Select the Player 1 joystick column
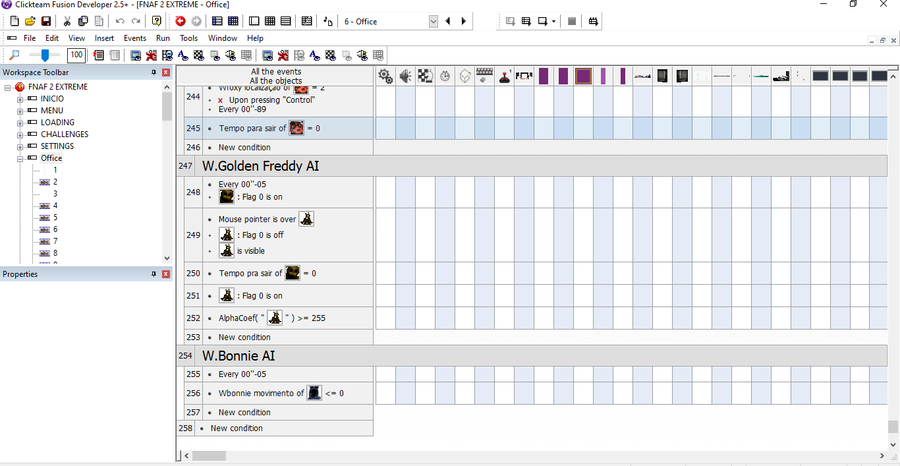 (504, 76)
